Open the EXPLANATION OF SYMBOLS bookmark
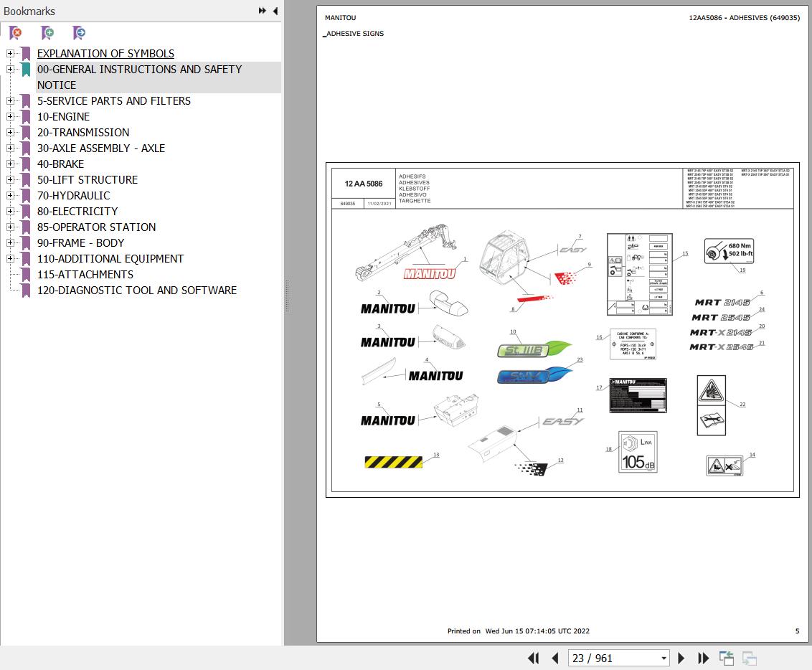Screen dimensions: 812x670 (105, 53)
